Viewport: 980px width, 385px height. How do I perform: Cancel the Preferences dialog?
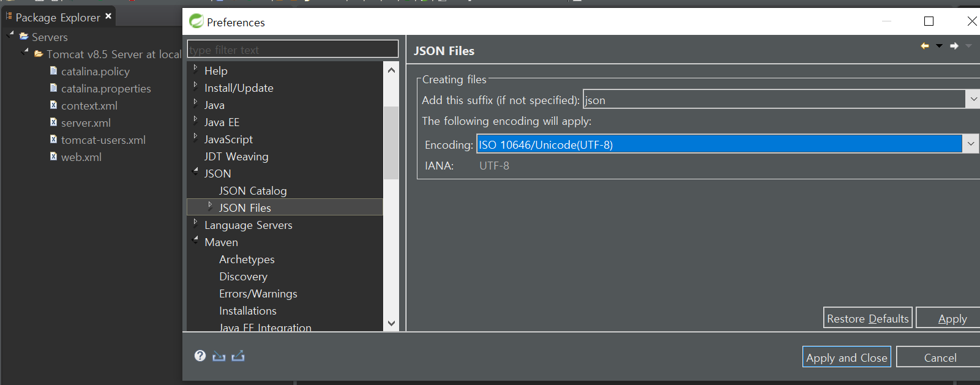coord(940,357)
